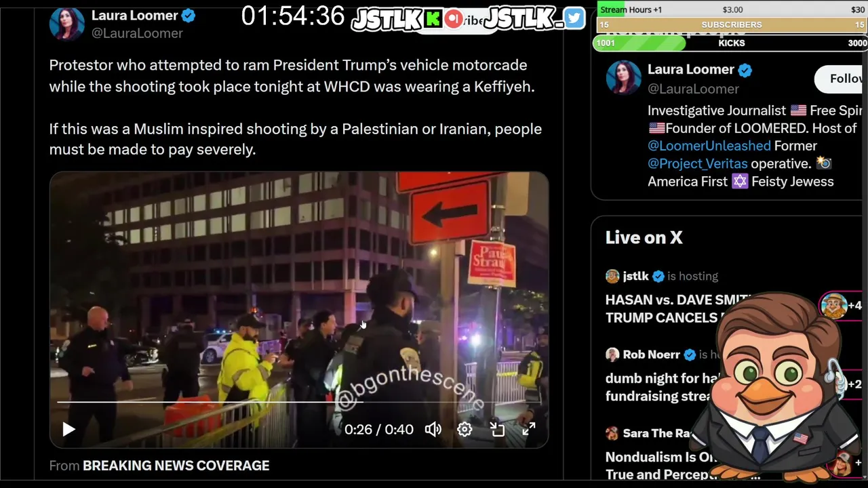This screenshot has height=488, width=868.
Task: Open the @LauraLoomer handle in the tweet
Action: pos(137,33)
